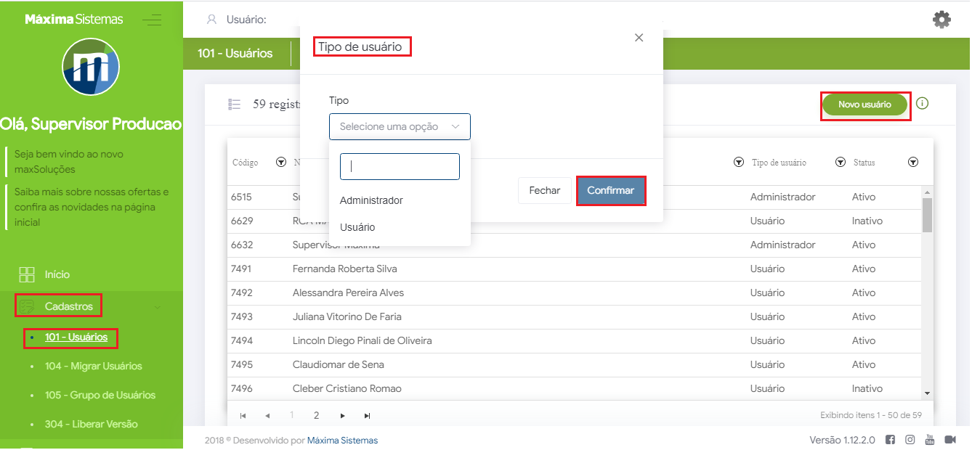980x450 pixels.
Task: Click the Cadastros menu icon
Action: pos(27,306)
